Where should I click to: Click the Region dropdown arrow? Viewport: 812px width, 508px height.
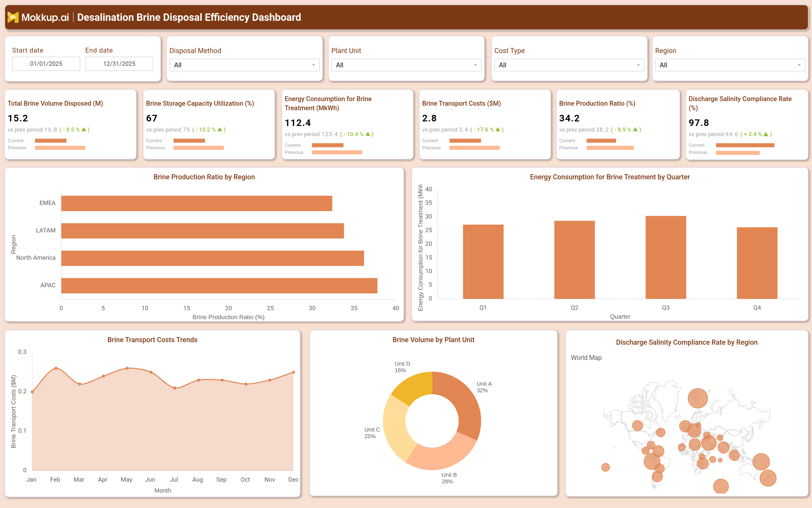[x=799, y=65]
